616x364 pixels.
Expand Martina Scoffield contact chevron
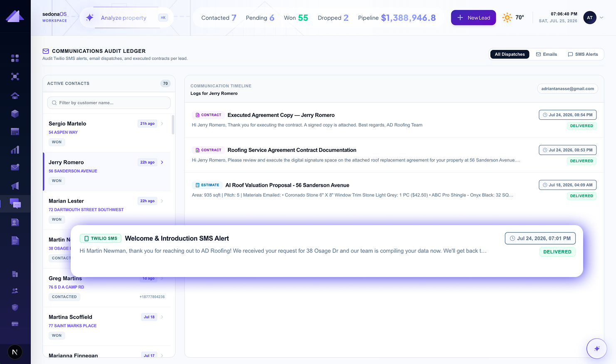[x=162, y=317]
